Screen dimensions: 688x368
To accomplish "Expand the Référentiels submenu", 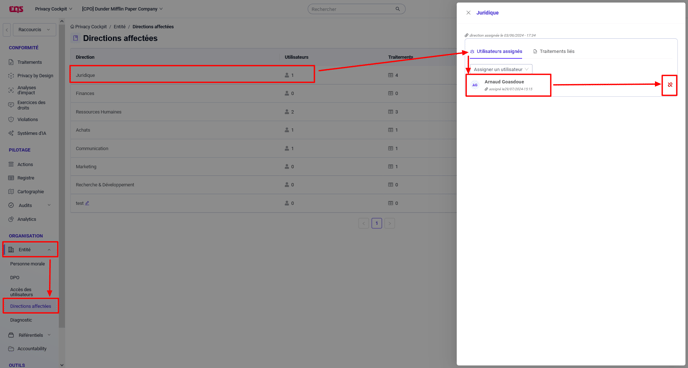I will click(x=49, y=335).
